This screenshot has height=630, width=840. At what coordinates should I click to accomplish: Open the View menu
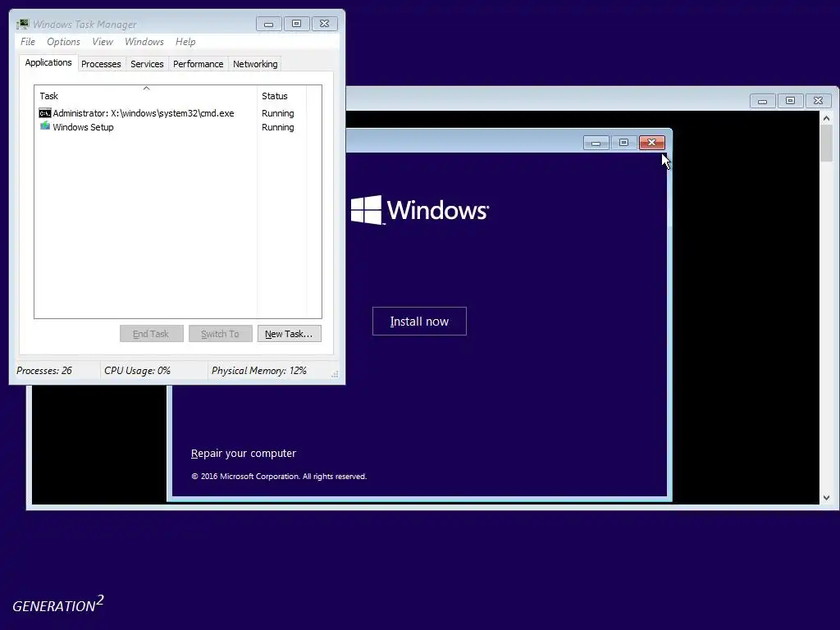click(x=103, y=42)
